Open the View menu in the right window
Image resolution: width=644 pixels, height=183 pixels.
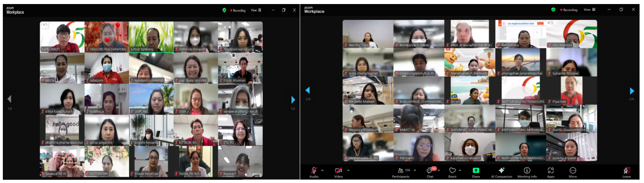point(589,10)
